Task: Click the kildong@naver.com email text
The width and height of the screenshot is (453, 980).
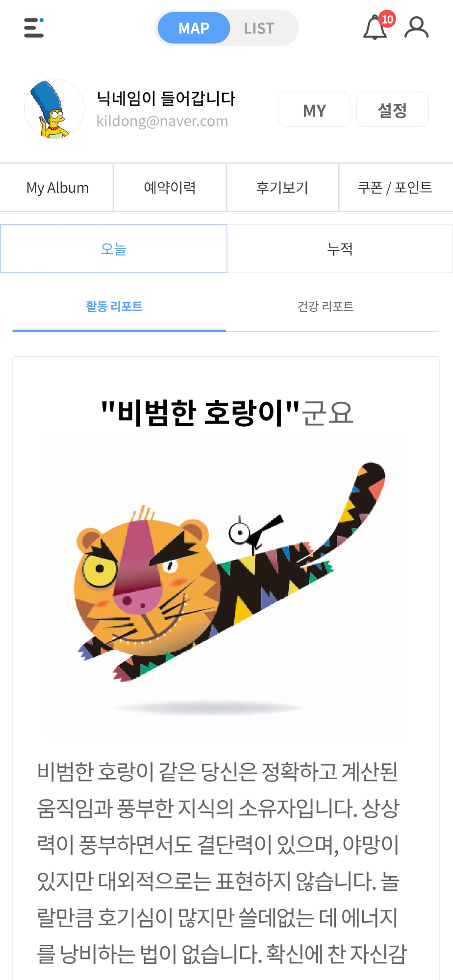Action: tap(162, 121)
